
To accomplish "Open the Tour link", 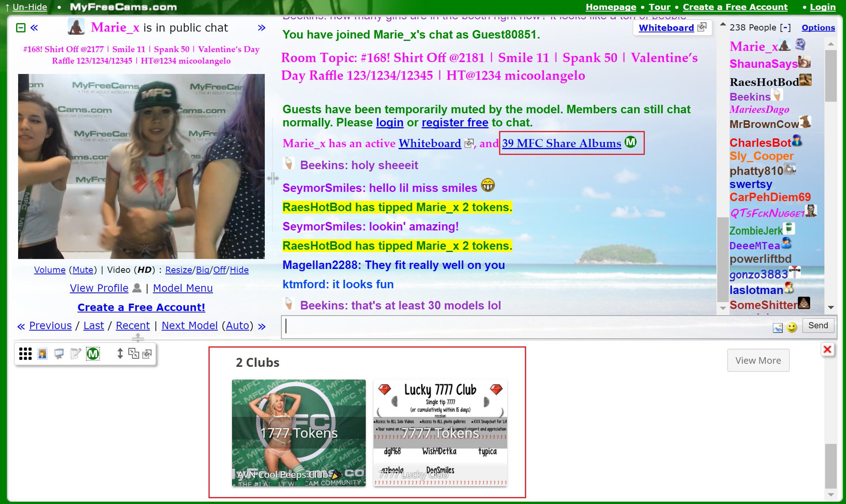I will pos(659,7).
